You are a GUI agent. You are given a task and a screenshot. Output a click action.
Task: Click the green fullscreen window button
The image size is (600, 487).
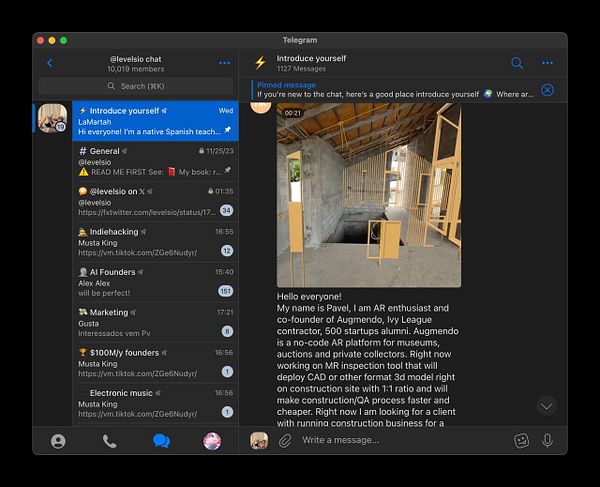click(x=64, y=40)
